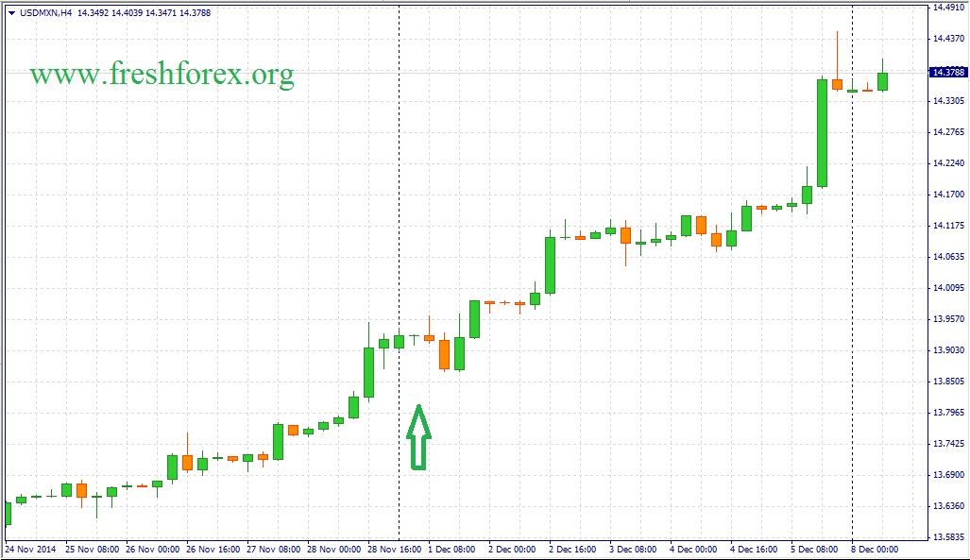Select the 14.3788 current price label
The height and width of the screenshot is (560, 970).
click(947, 72)
